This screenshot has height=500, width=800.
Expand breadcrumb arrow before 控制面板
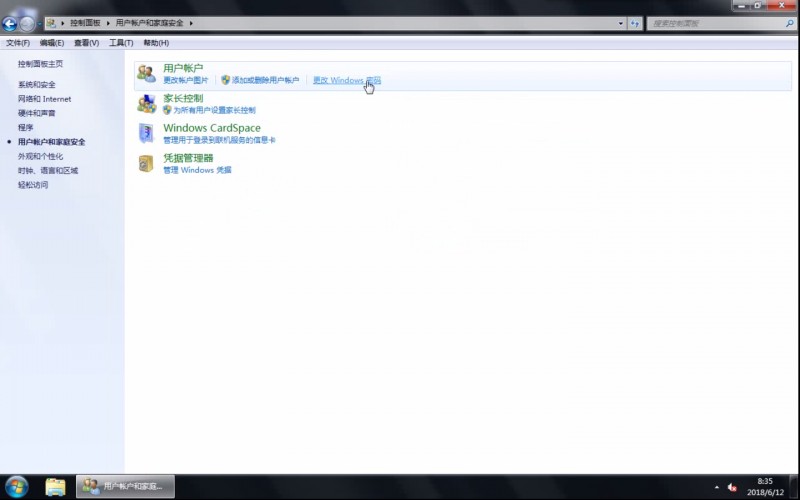tap(63, 23)
